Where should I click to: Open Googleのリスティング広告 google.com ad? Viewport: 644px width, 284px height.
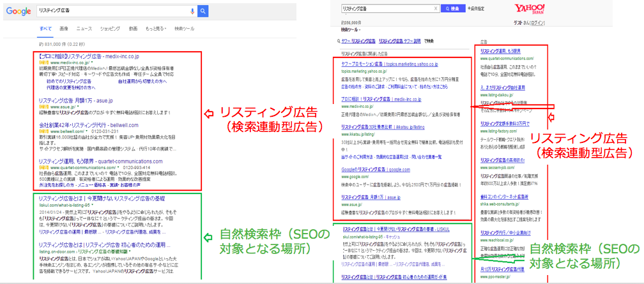[x=376, y=170]
